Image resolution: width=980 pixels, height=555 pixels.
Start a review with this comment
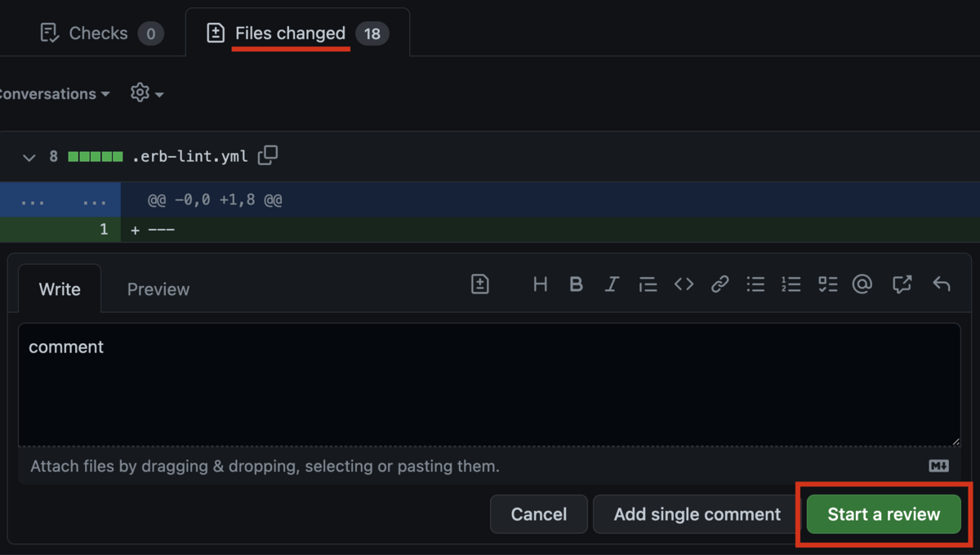pos(883,514)
